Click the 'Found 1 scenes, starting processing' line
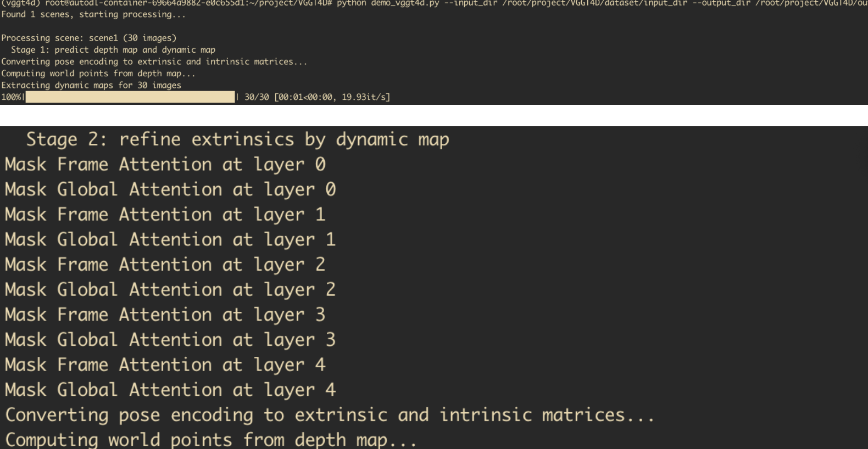Viewport: 868px width, 449px height. (x=93, y=14)
